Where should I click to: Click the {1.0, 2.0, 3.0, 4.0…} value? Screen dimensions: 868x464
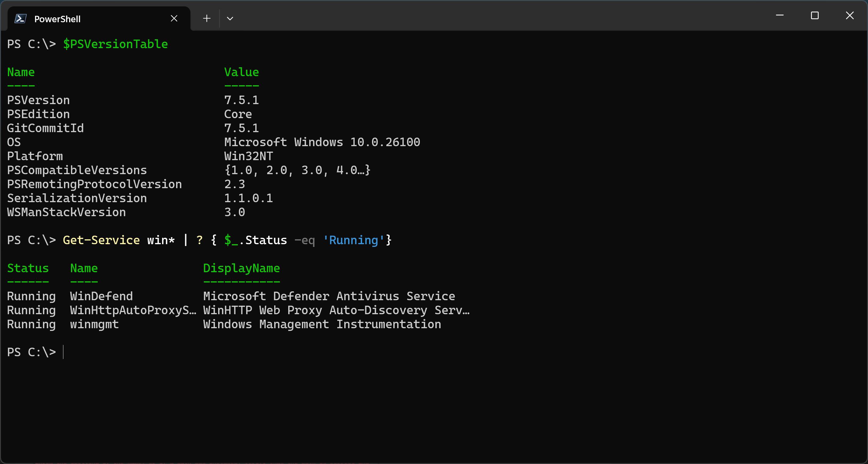[298, 170]
